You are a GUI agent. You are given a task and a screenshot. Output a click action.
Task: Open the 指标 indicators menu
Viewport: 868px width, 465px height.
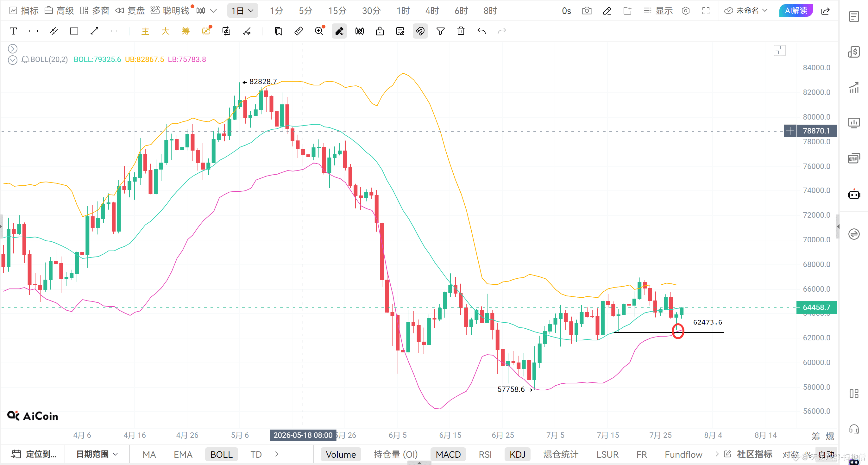24,11
